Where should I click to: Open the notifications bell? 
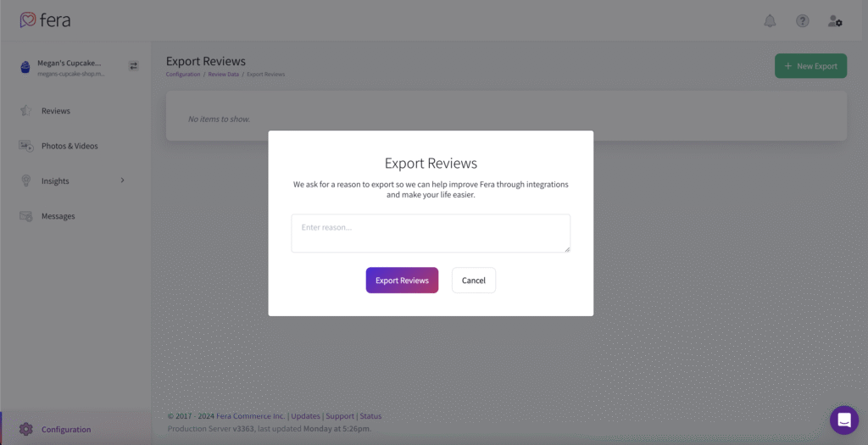click(770, 21)
